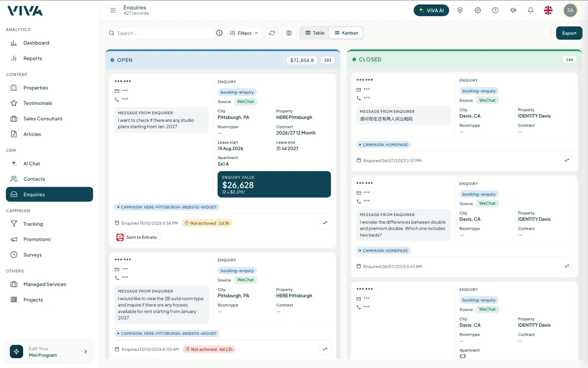Image resolution: width=588 pixels, height=368 pixels.
Task: Open the SA user avatar
Action: (x=570, y=10)
